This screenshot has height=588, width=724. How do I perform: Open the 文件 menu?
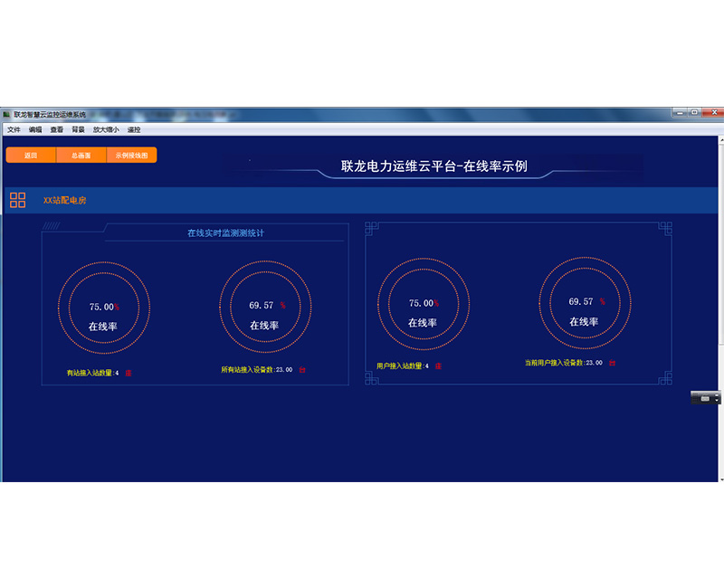[x=14, y=130]
